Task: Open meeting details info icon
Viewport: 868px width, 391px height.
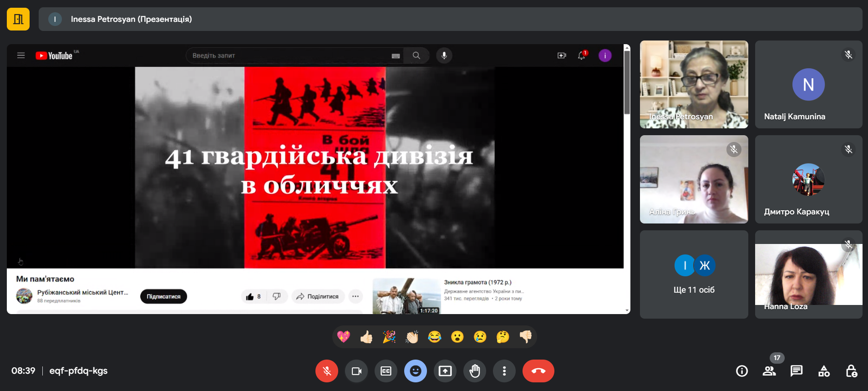Action: (741, 371)
